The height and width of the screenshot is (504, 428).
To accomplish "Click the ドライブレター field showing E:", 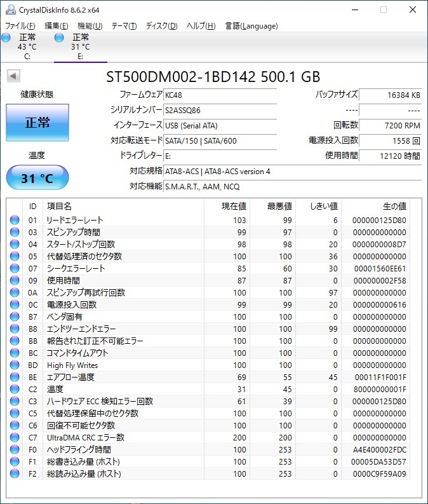I will pos(220,156).
